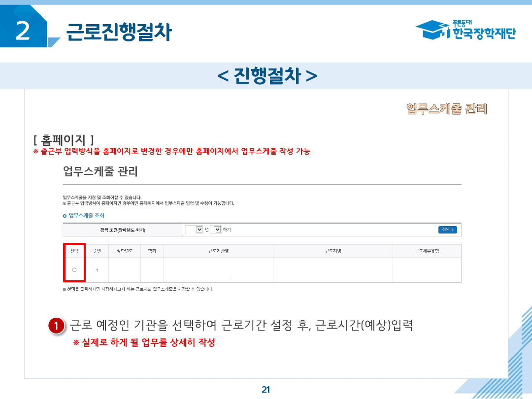The width and height of the screenshot is (532, 399).
Task: Click the 업무스케줄 관리 page heading
Action: coord(100,172)
